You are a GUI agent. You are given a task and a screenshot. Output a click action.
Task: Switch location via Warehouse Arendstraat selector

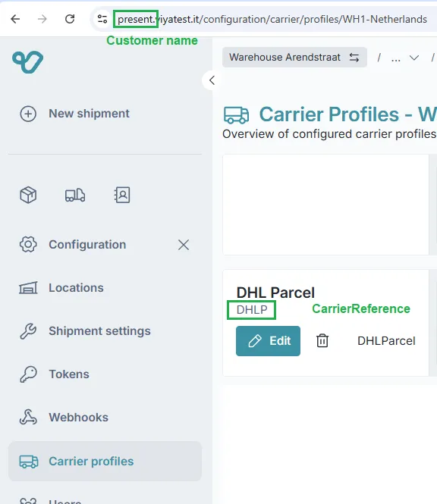[294, 57]
